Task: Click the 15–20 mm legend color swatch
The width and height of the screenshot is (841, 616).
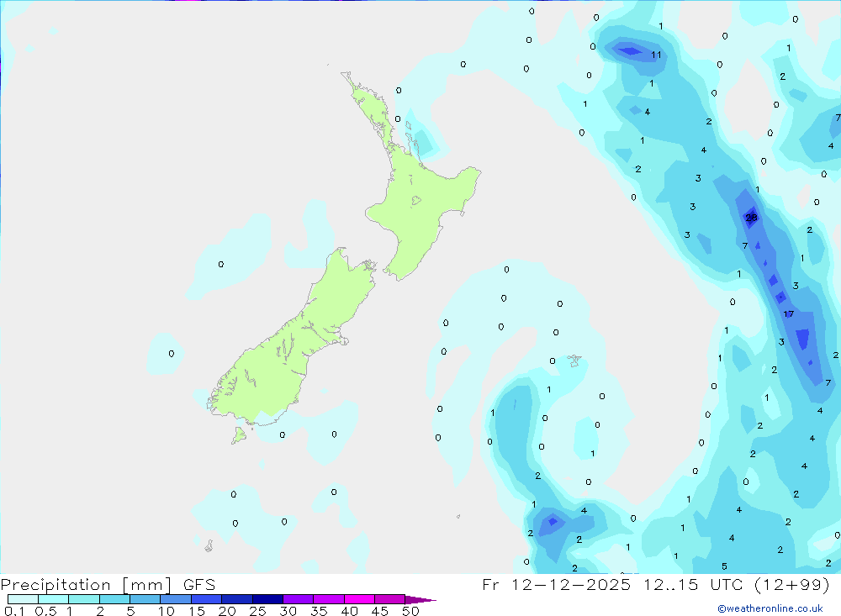Action: 207,599
